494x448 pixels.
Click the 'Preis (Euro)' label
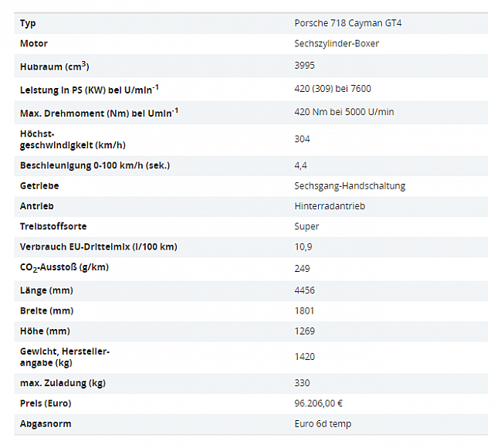click(x=46, y=403)
